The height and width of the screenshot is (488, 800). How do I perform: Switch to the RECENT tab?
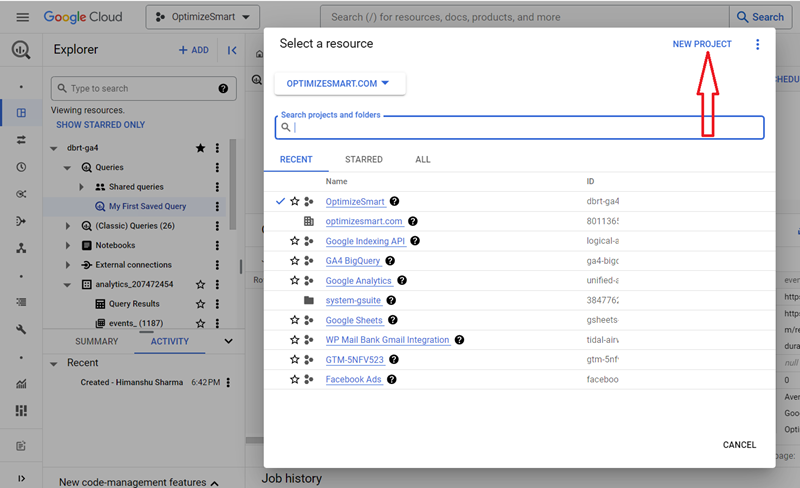(296, 159)
